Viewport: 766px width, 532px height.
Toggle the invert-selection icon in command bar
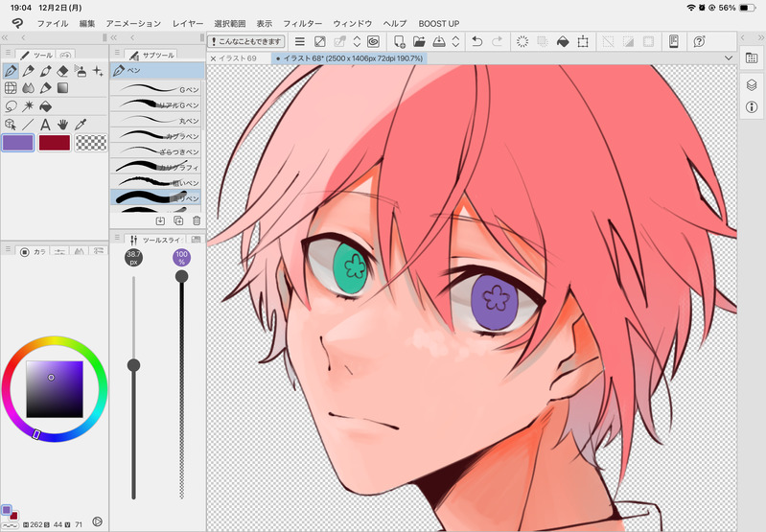(628, 41)
